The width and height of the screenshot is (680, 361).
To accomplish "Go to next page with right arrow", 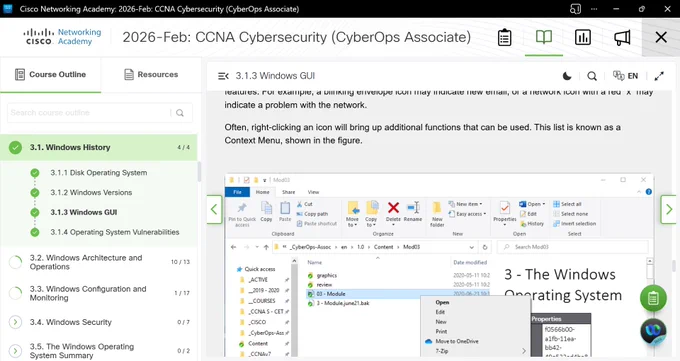I will 668,210.
